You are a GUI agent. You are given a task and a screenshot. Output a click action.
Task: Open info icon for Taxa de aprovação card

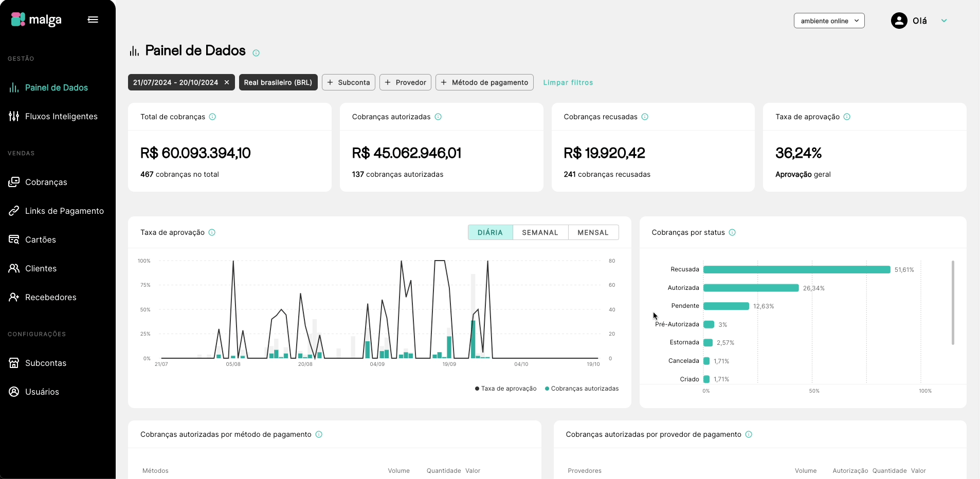pyautogui.click(x=847, y=117)
